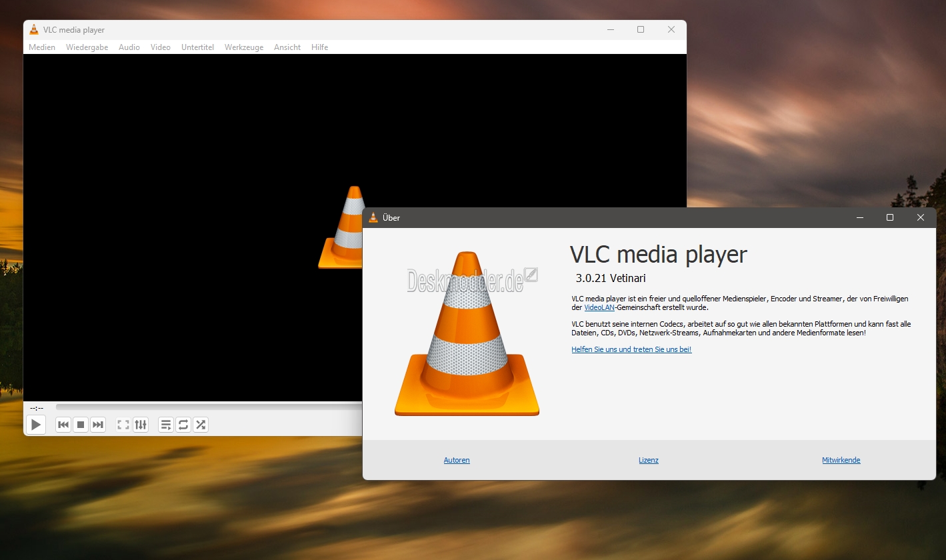Image resolution: width=946 pixels, height=560 pixels.
Task: Open the Video menu
Action: (161, 47)
